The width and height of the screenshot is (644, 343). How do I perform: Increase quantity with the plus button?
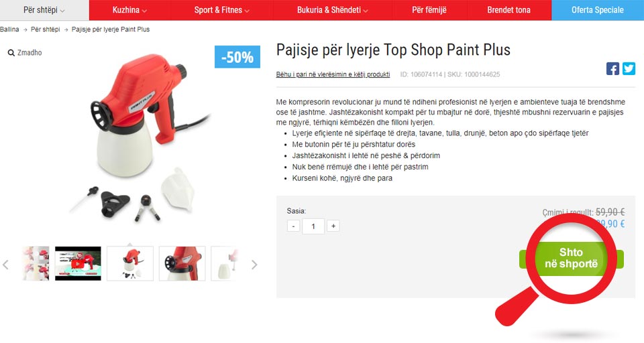point(333,226)
